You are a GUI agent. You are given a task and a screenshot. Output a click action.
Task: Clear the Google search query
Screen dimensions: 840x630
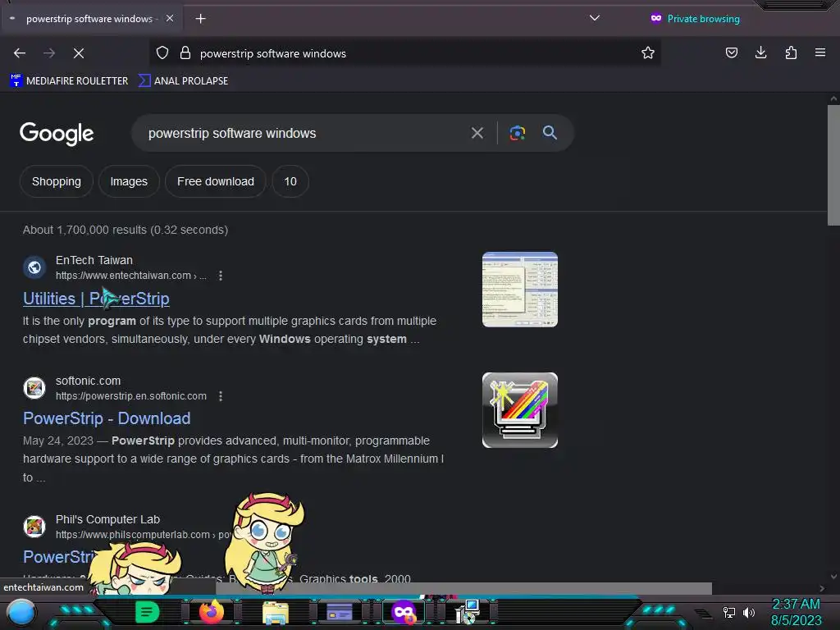[x=477, y=133]
